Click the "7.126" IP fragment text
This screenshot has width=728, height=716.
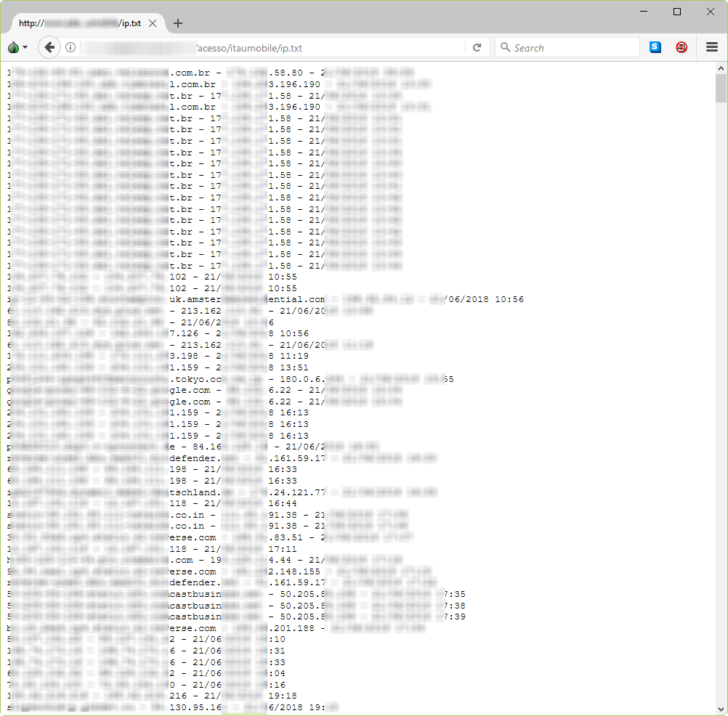[x=184, y=333]
